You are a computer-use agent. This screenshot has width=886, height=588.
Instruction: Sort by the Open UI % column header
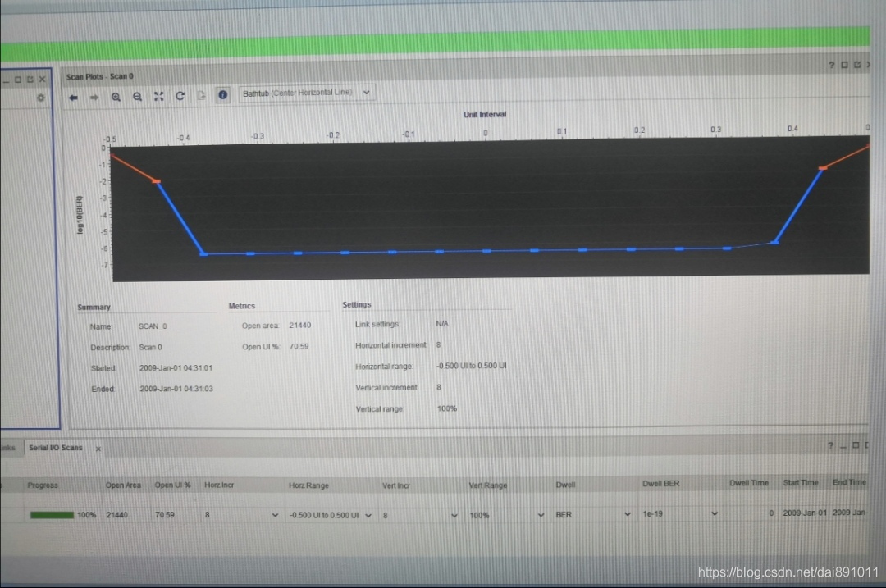(172, 485)
